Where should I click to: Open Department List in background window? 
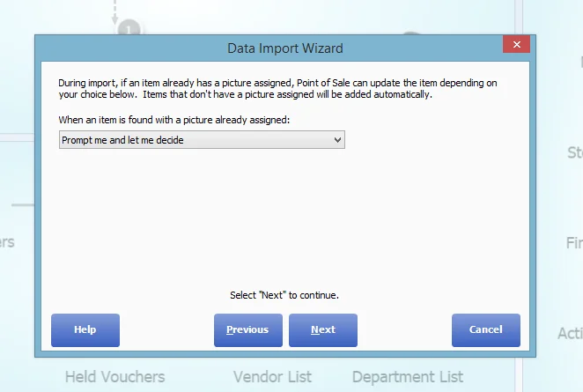(408, 377)
